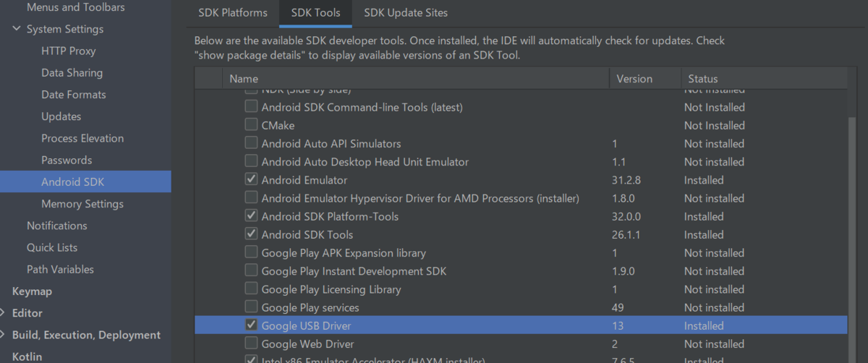Uncheck Android SDK Platform-Tools
The height and width of the screenshot is (363, 868).
(x=251, y=215)
